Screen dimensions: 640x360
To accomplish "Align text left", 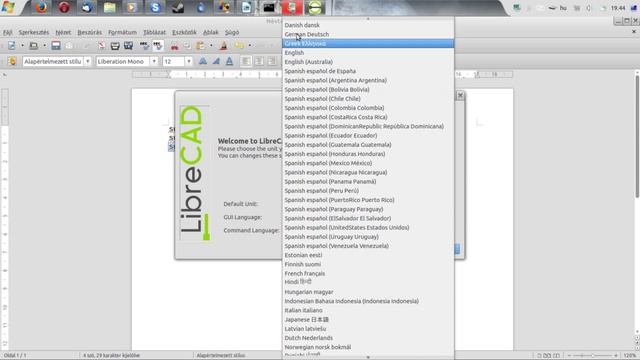I will [x=246, y=61].
